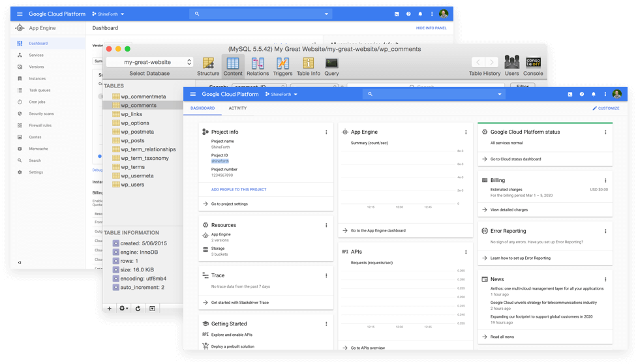The width and height of the screenshot is (638, 364).
Task: Toggle the Console icon
Action: click(533, 65)
